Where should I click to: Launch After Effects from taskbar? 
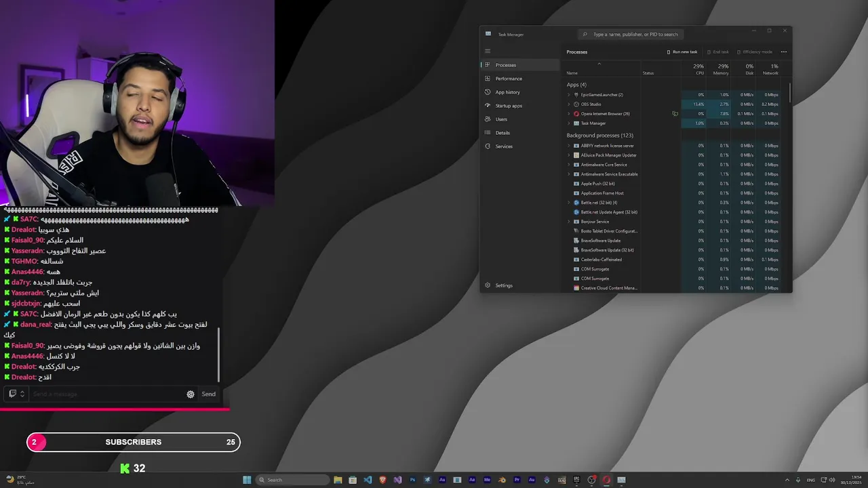pyautogui.click(x=472, y=480)
